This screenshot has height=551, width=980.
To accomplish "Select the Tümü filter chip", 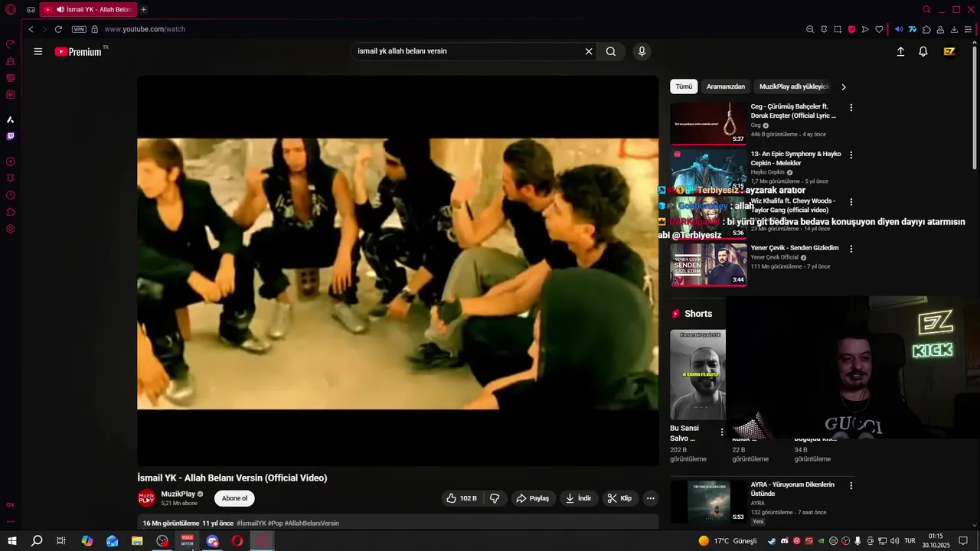I will (x=684, y=86).
